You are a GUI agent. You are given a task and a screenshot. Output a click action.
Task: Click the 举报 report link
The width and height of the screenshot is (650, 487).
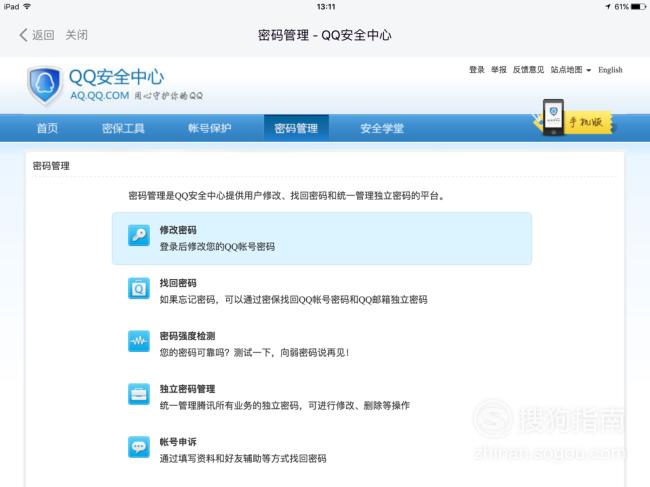[x=499, y=70]
